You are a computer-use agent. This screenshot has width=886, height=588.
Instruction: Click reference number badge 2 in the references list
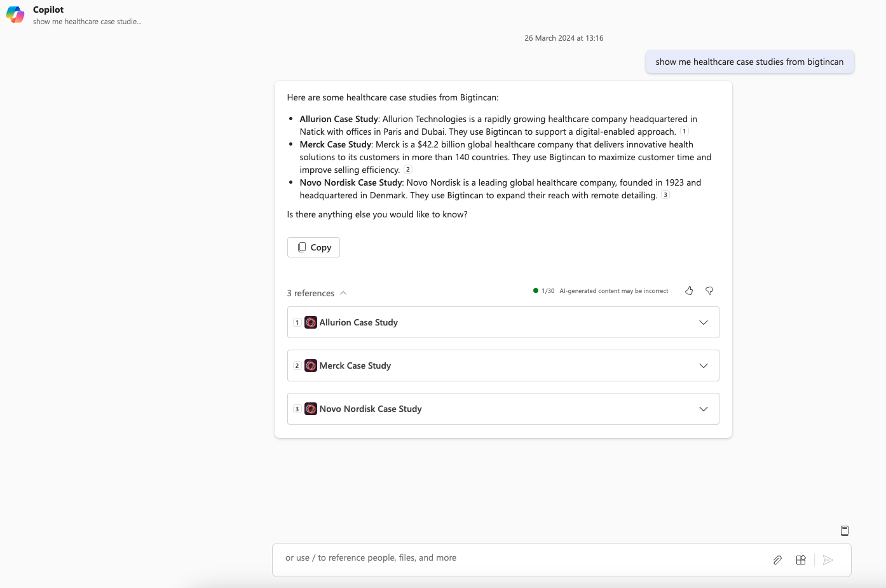click(297, 366)
